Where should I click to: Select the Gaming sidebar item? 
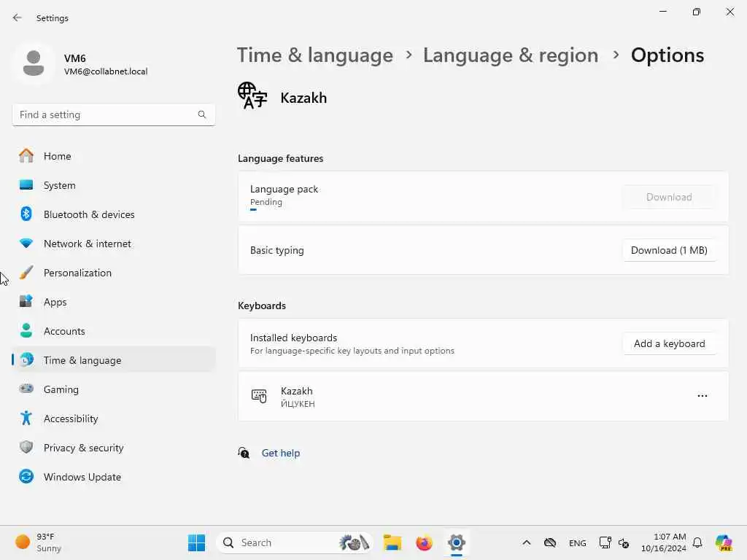pos(61,389)
